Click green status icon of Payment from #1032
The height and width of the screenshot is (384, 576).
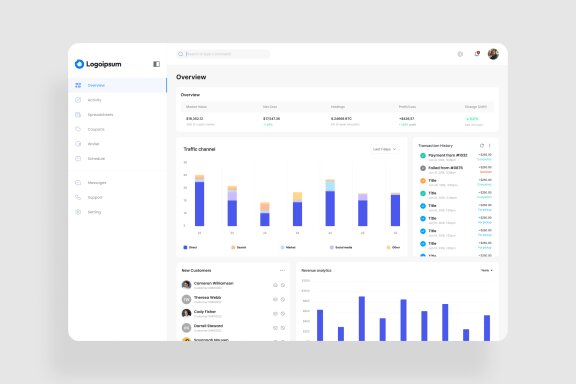point(423,156)
